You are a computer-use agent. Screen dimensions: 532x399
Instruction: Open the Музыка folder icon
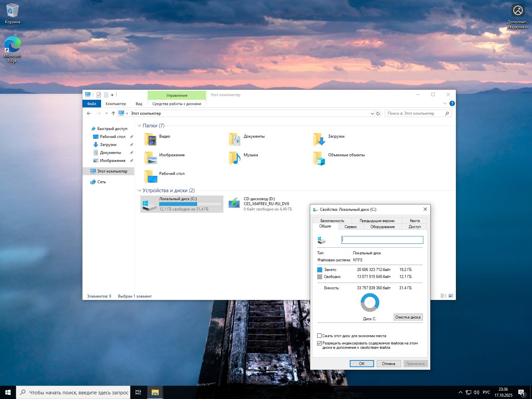tap(235, 158)
